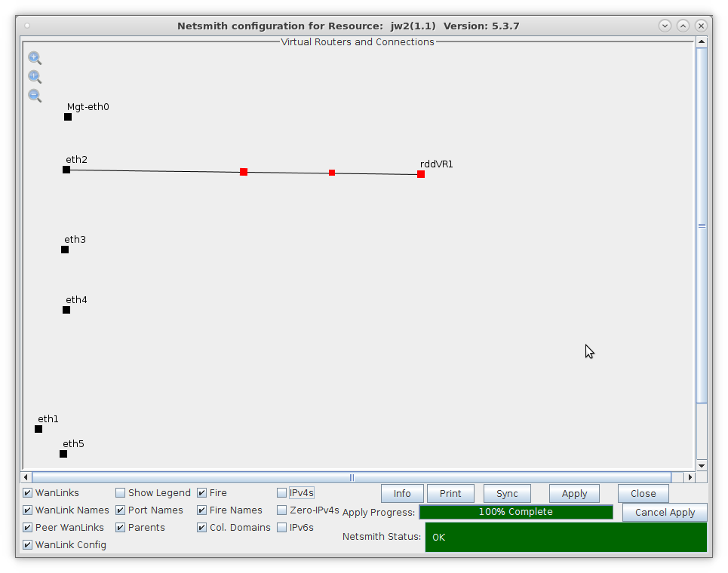This screenshot has width=728, height=573.
Task: Uncheck the WanLink Names checkbox
Action: pyautogui.click(x=28, y=510)
